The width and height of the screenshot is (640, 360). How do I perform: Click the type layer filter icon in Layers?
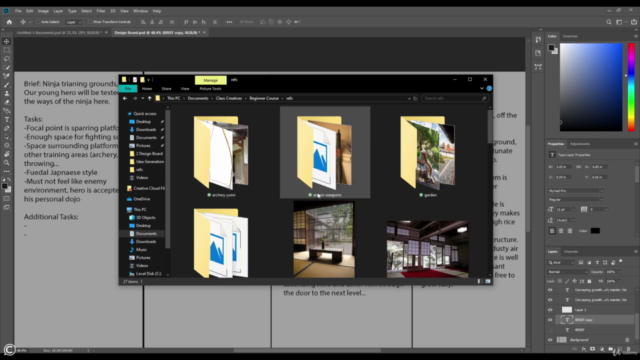click(x=597, y=262)
